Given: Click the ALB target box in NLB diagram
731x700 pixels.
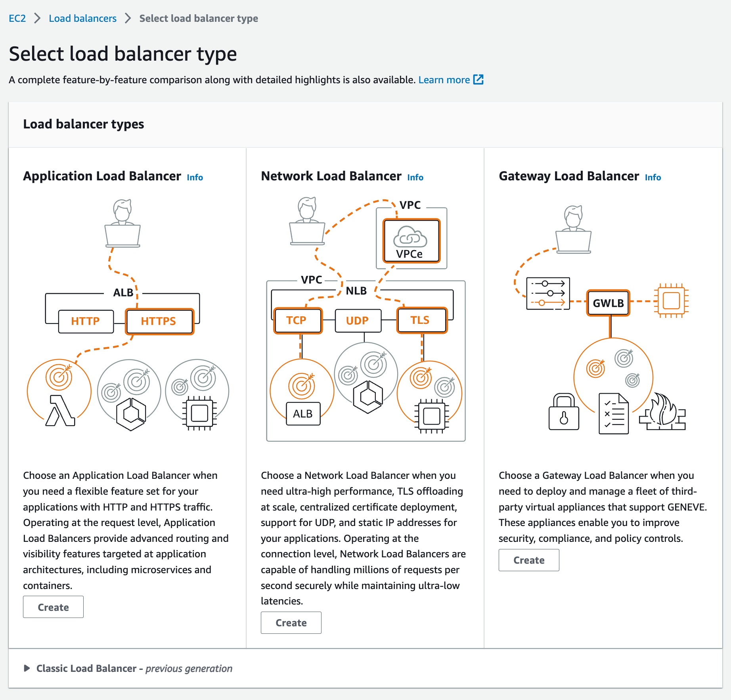Looking at the screenshot, I should 303,413.
